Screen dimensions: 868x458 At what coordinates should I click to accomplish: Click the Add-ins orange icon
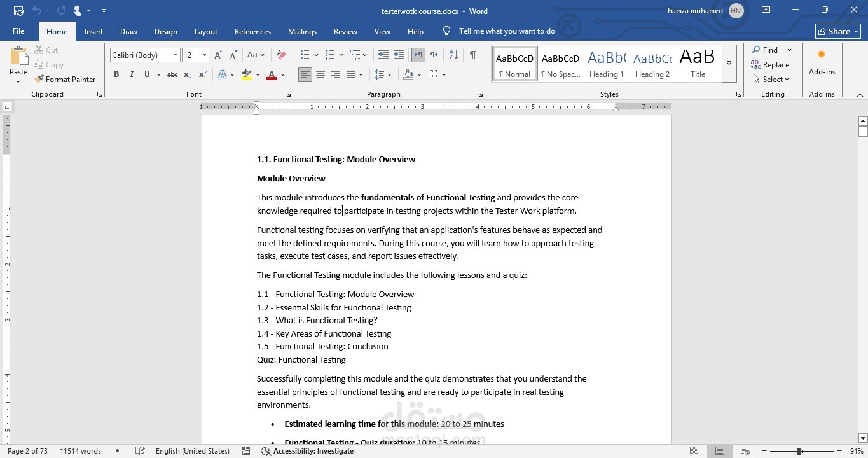click(x=822, y=55)
